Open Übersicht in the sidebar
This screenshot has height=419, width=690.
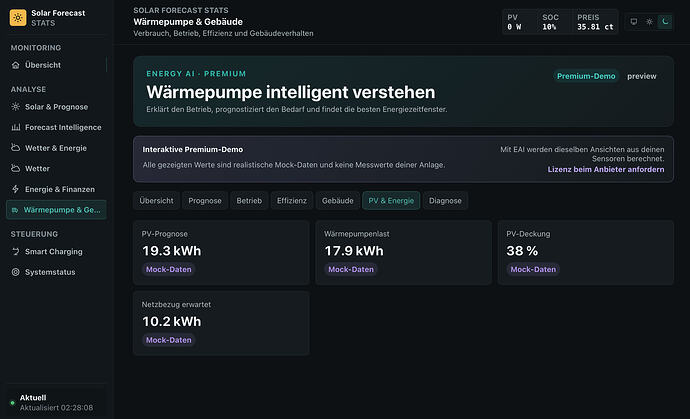pos(56,65)
